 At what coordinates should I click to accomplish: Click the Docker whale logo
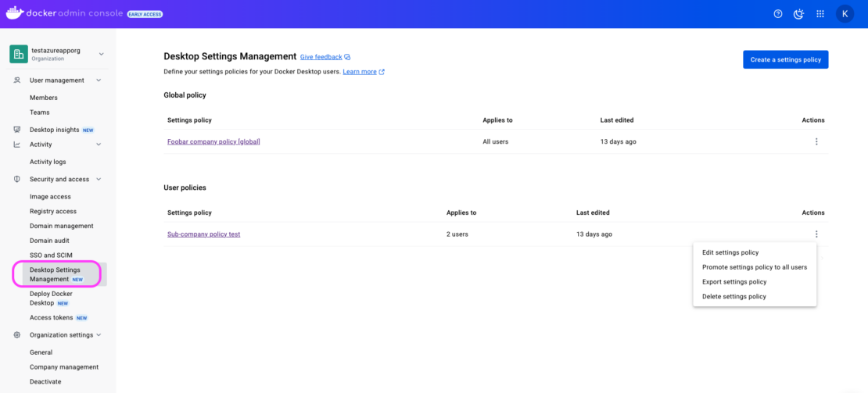coord(15,13)
